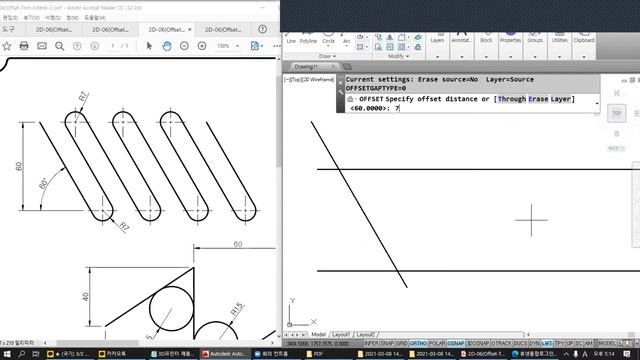640x360 pixels.
Task: Zoom in with the plus circle in Acrobat
Action: point(202,46)
